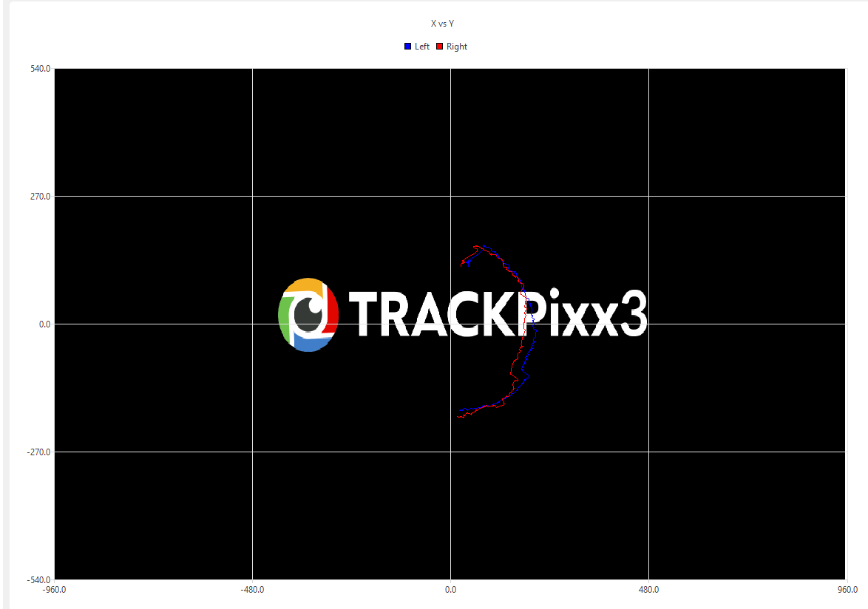Select the 960.0 X-axis tick label
This screenshot has width=868, height=609.
(846, 591)
